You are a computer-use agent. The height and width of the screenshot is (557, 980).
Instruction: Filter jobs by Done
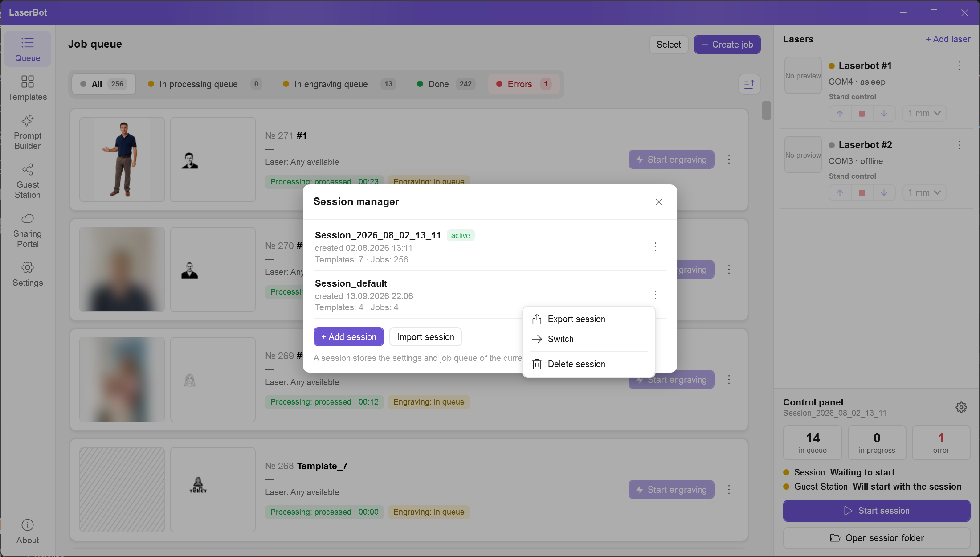(x=446, y=84)
